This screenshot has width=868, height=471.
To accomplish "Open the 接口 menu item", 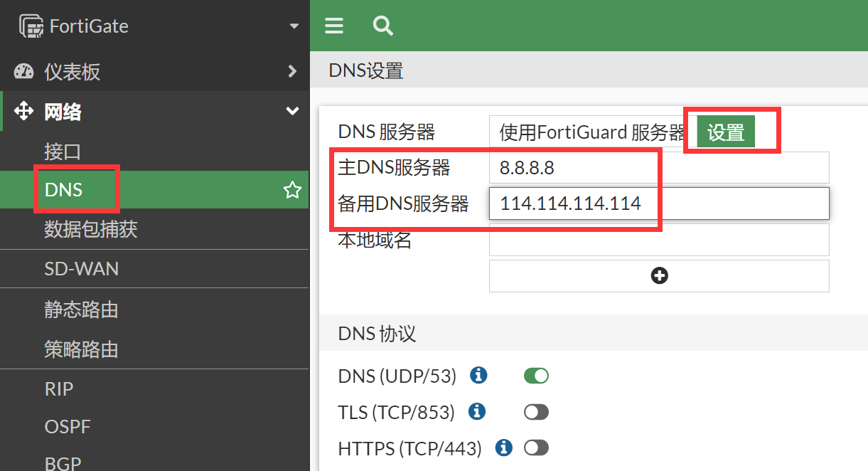I will (63, 151).
